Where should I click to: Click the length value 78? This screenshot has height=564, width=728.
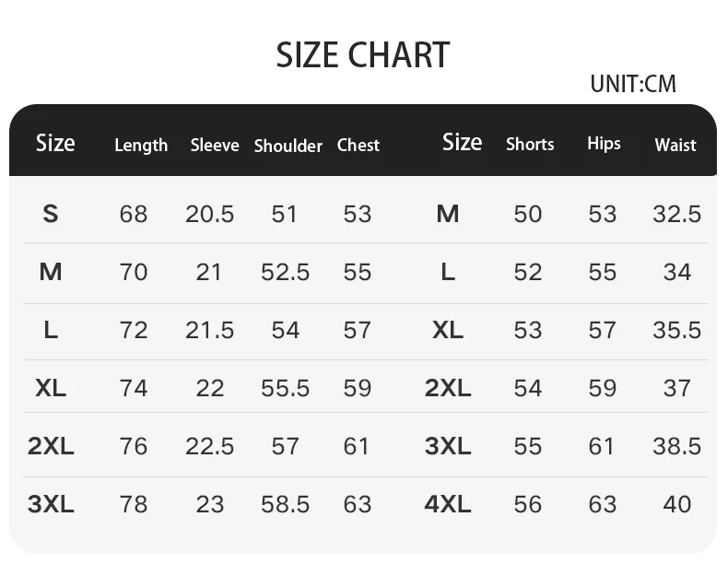pyautogui.click(x=134, y=504)
